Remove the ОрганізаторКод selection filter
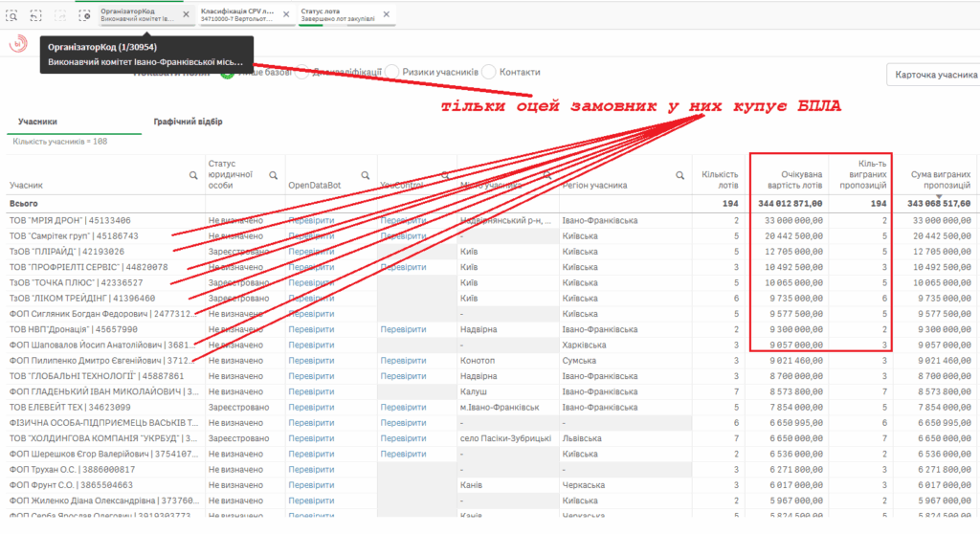Viewport: 980px width, 534px height. pyautogui.click(x=186, y=14)
